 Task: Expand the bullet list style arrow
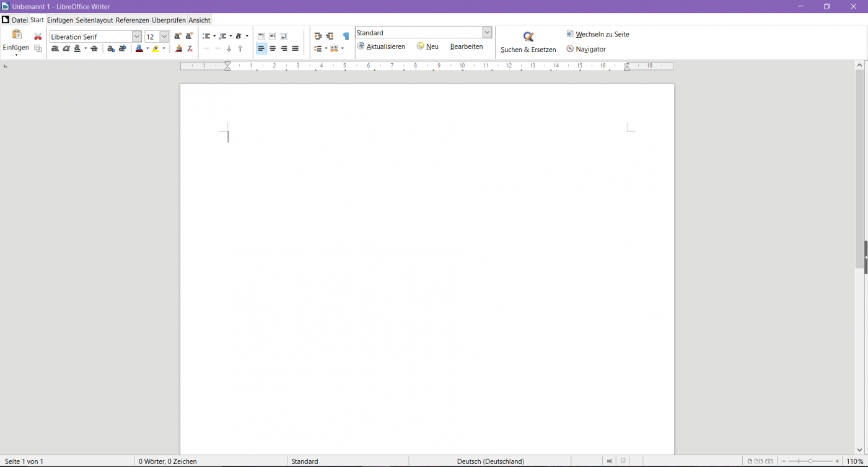point(214,36)
